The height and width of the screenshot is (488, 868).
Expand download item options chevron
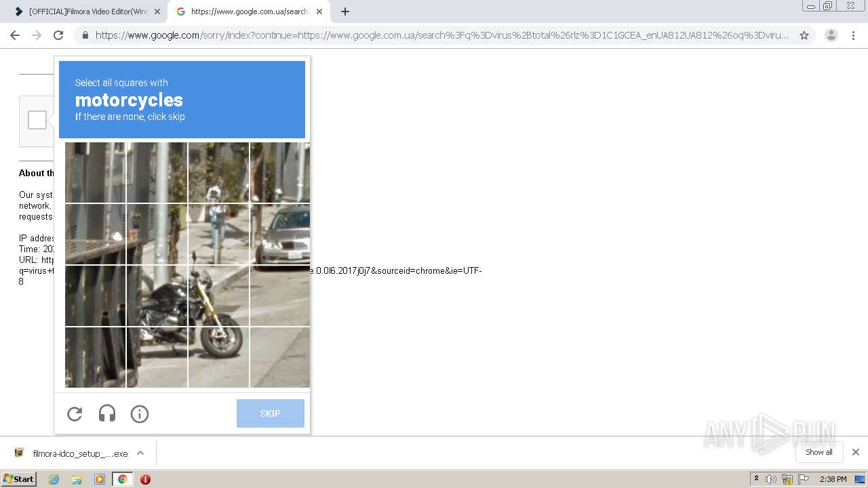(140, 453)
